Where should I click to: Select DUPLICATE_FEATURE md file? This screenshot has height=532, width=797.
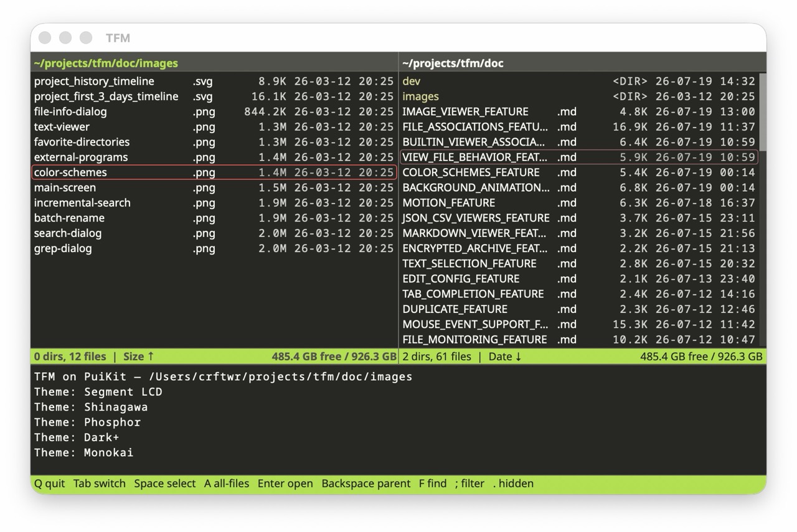pyautogui.click(x=579, y=309)
